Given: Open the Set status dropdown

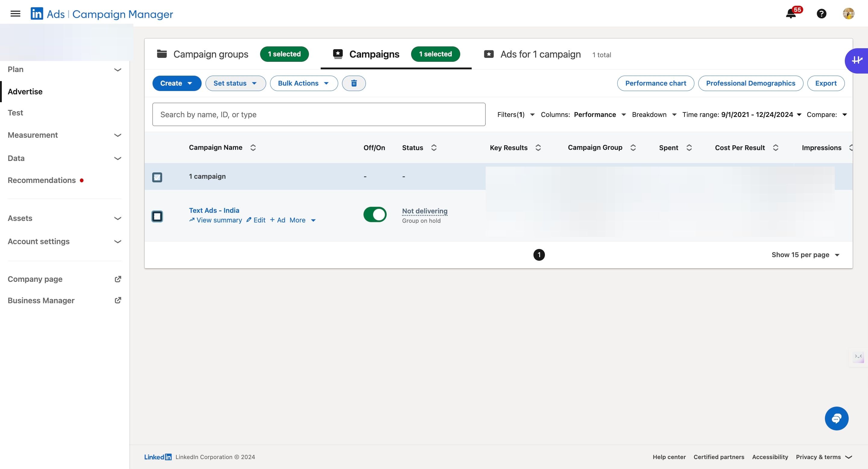Looking at the screenshot, I should (x=235, y=83).
